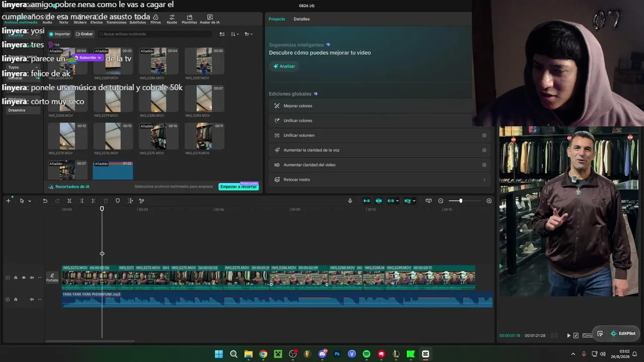
Task: Toggle main track magnet snapping
Action: click(366, 201)
